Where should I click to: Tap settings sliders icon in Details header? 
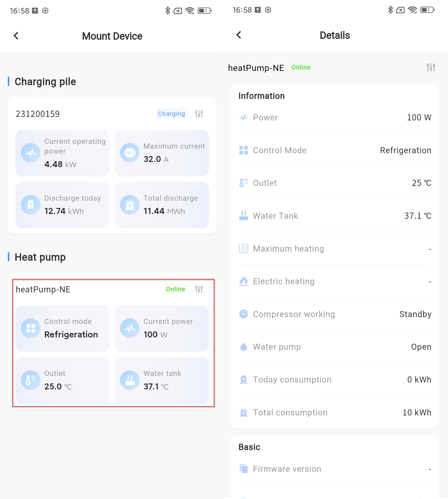click(x=431, y=68)
